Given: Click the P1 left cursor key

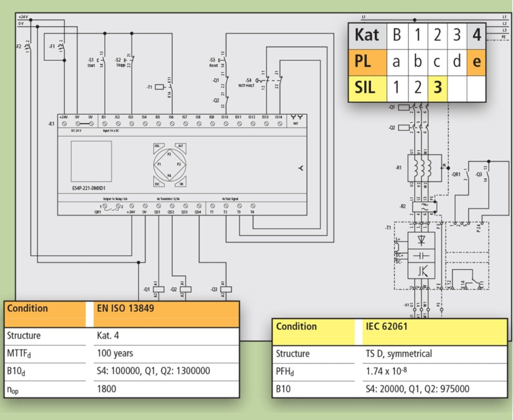Looking at the screenshot, I should coord(159,165).
